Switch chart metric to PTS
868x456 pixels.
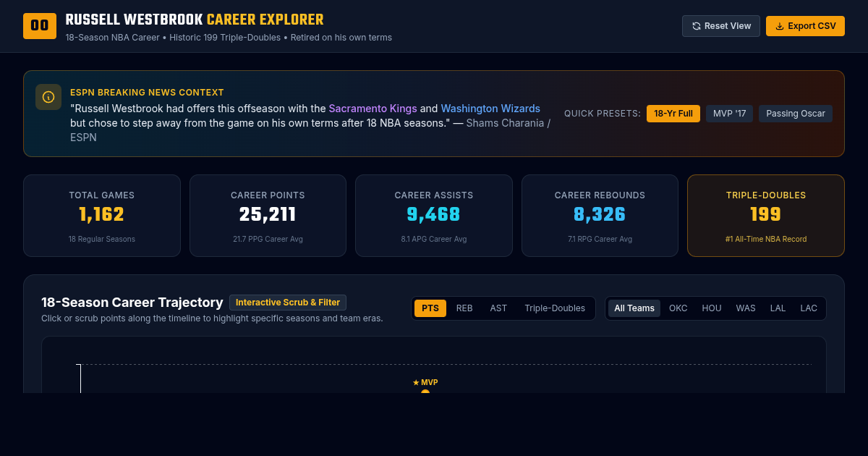click(430, 308)
